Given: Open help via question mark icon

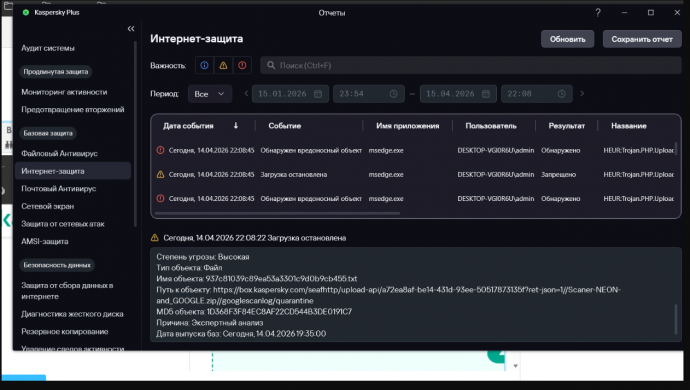Looking at the screenshot, I should [x=598, y=13].
